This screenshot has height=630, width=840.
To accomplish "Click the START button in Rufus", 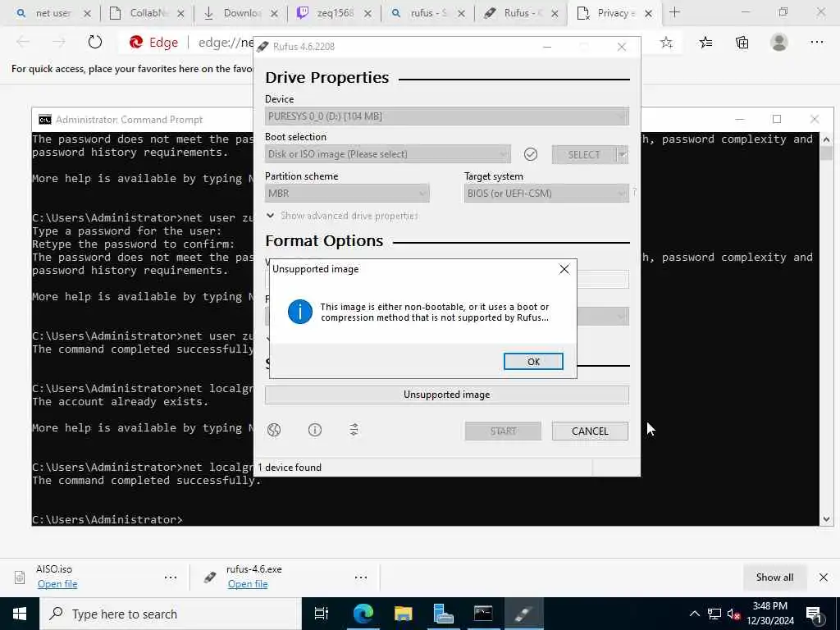I will (x=503, y=431).
